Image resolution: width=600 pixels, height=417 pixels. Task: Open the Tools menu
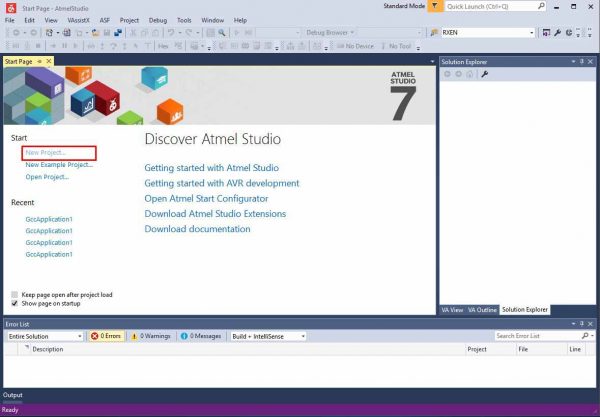tap(184, 20)
